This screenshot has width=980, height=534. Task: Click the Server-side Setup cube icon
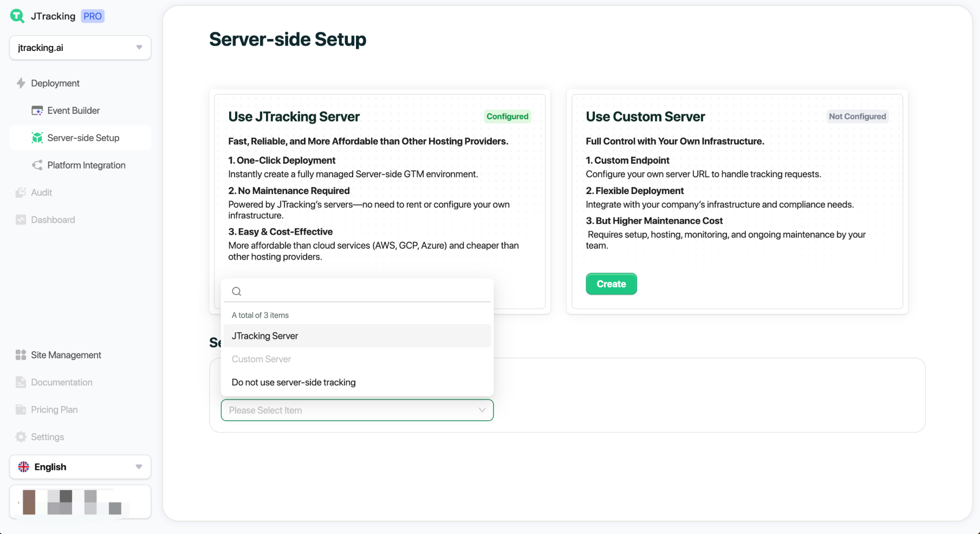click(37, 138)
